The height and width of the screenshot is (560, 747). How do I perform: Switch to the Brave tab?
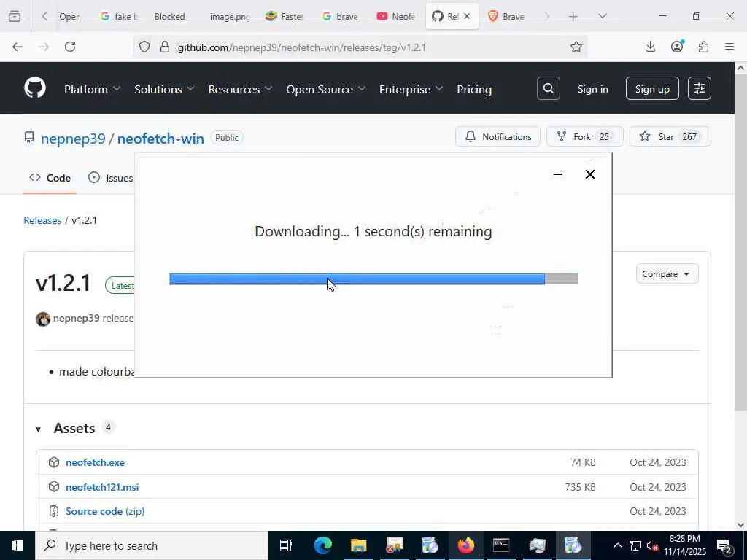click(x=506, y=16)
